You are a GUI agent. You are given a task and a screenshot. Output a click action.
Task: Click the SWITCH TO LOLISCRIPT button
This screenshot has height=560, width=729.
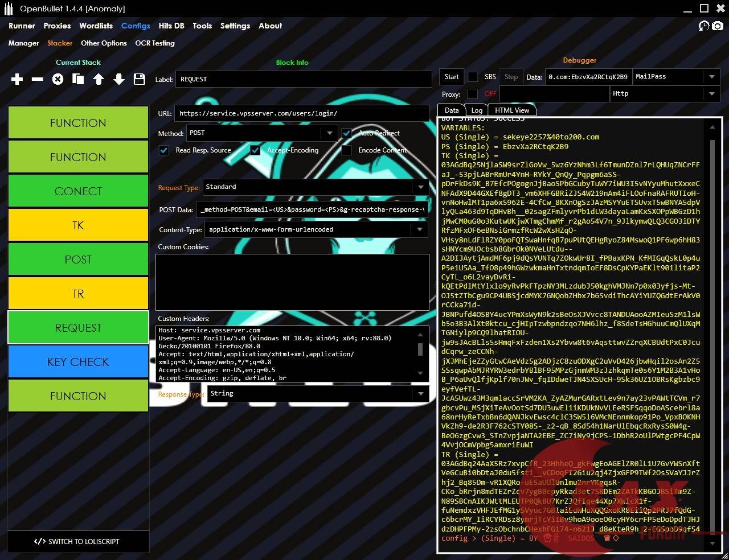click(x=77, y=541)
